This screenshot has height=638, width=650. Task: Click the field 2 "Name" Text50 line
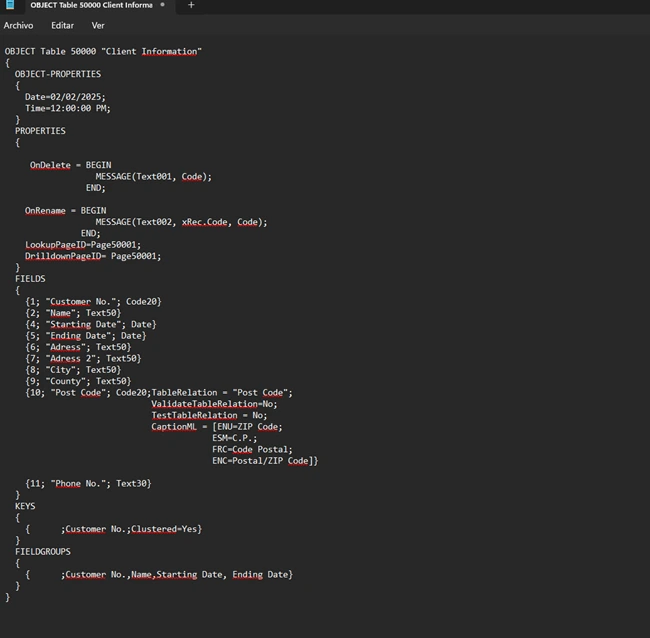click(x=73, y=313)
